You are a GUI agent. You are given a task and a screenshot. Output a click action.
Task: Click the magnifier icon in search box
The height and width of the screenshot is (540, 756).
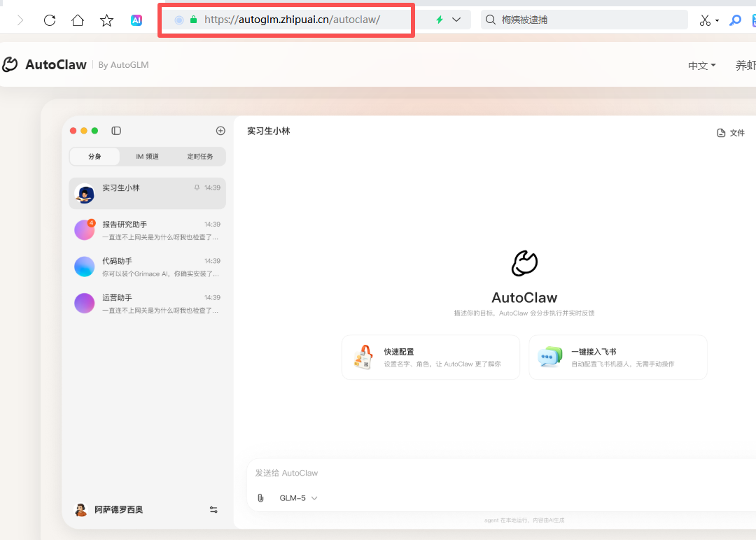pyautogui.click(x=490, y=20)
